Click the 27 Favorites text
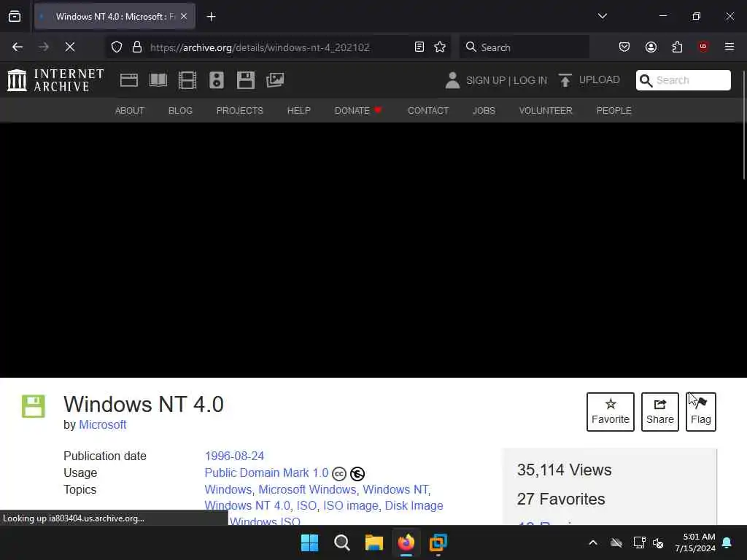Screen dimensions: 747x560 point(561,499)
